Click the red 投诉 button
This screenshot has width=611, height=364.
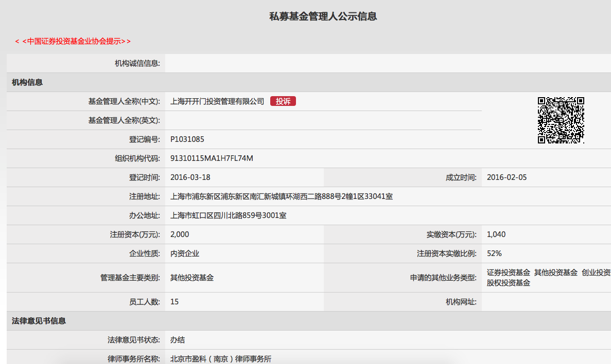click(x=283, y=101)
